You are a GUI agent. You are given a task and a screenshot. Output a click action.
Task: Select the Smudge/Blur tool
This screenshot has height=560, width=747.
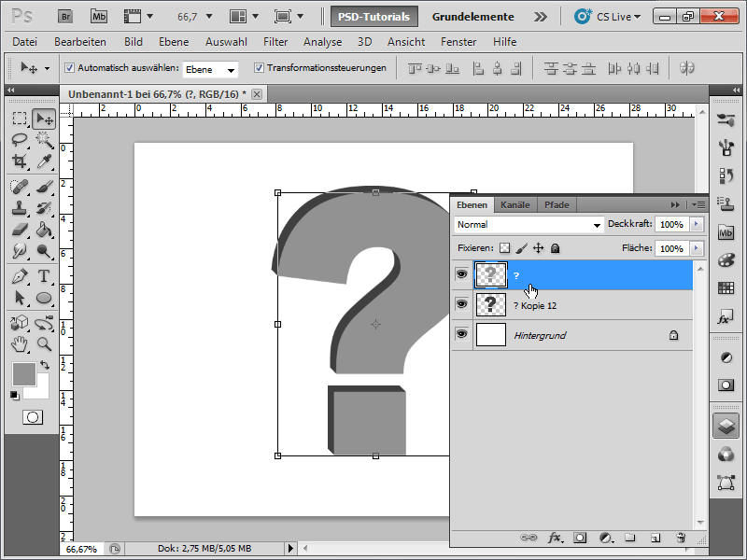(x=20, y=251)
